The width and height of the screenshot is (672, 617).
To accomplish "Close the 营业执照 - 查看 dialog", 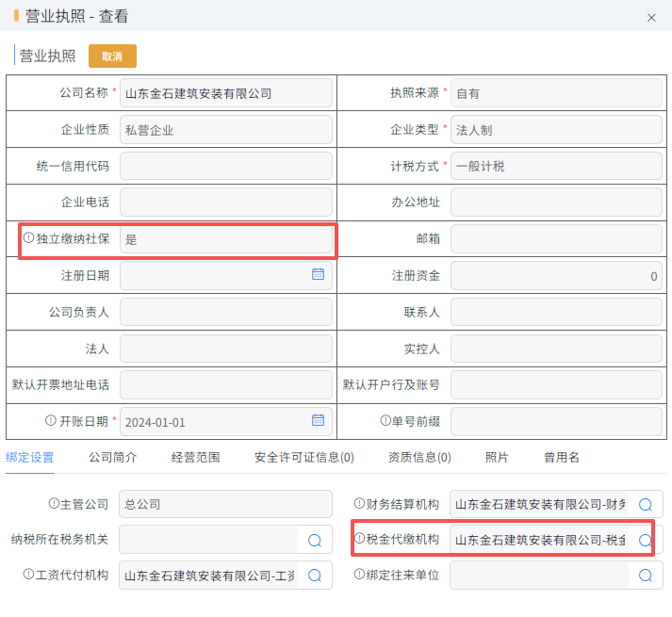I will (651, 18).
